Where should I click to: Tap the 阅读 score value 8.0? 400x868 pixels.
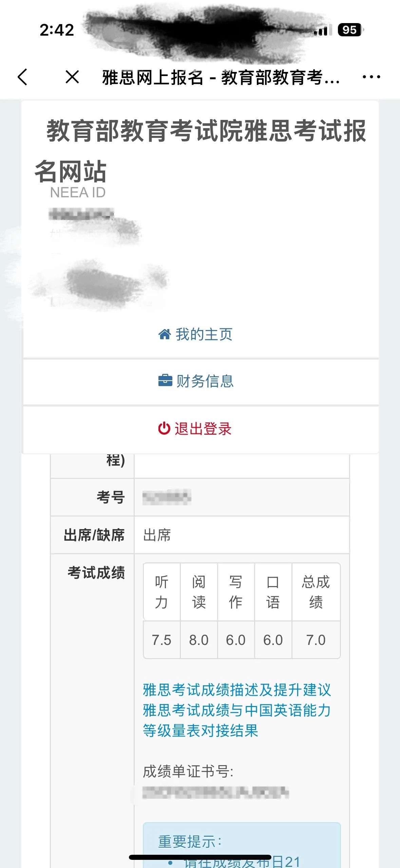pyautogui.click(x=199, y=640)
